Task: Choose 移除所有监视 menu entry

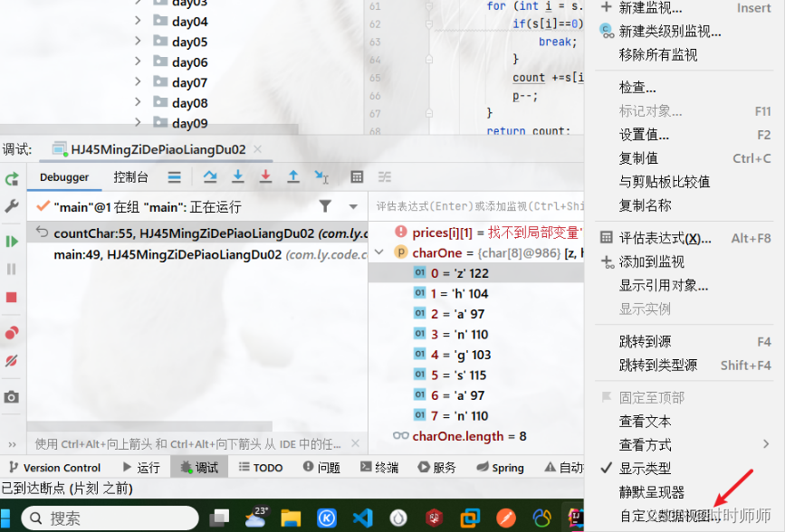Action: click(684, 54)
